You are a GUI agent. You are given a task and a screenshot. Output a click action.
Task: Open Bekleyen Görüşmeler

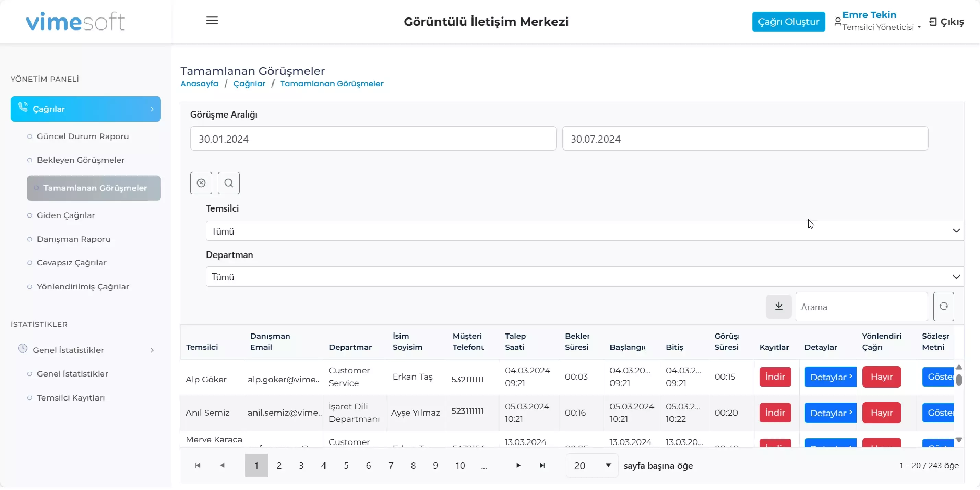(81, 160)
